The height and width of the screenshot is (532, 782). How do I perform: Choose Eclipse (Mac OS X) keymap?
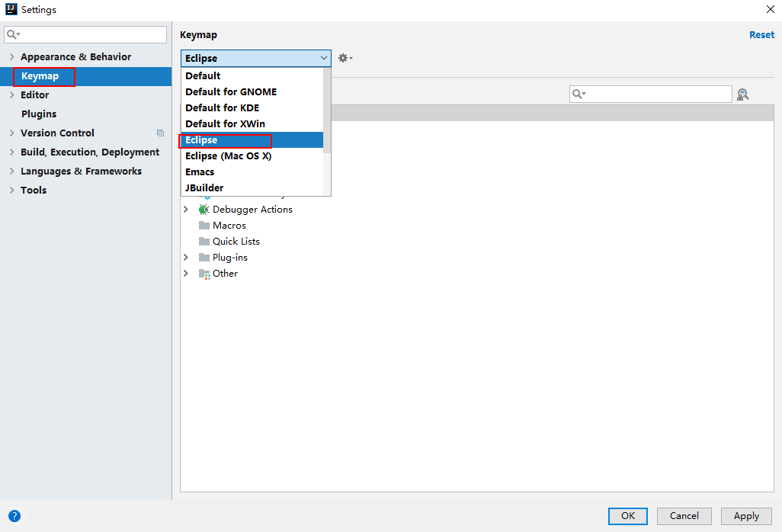pos(252,156)
